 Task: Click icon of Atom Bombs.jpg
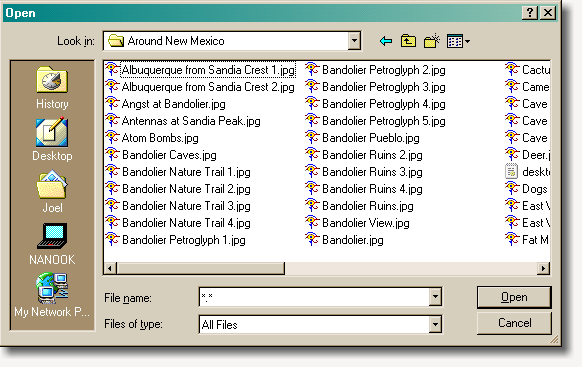click(112, 137)
